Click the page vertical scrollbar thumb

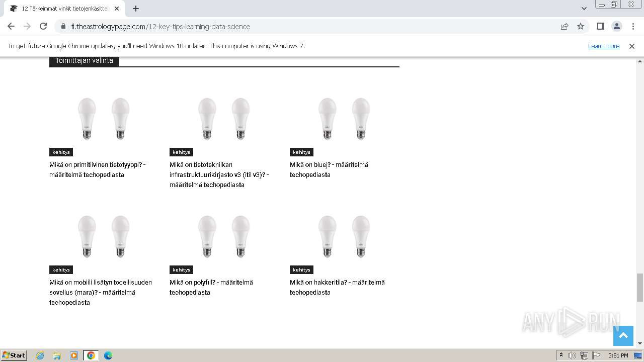[x=639, y=287]
